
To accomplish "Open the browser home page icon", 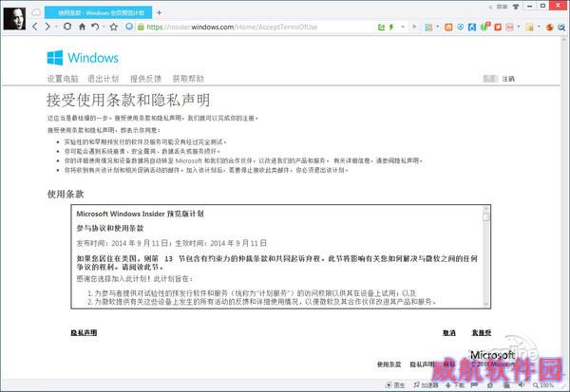I will pos(82,27).
